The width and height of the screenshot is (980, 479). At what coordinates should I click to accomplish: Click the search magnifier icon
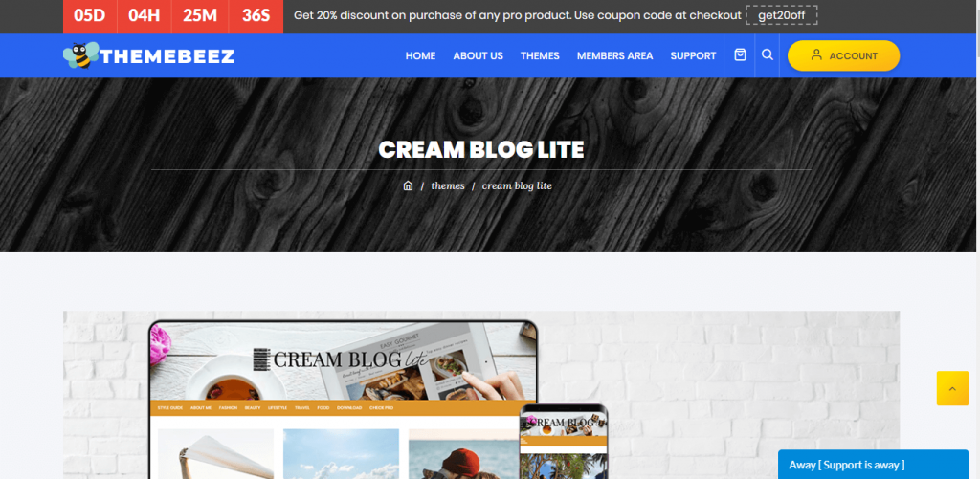tap(768, 54)
